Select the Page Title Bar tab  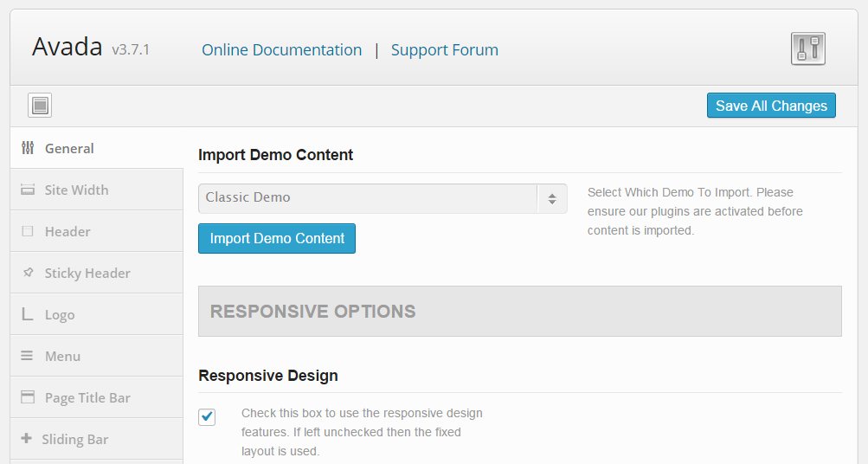coord(97,397)
